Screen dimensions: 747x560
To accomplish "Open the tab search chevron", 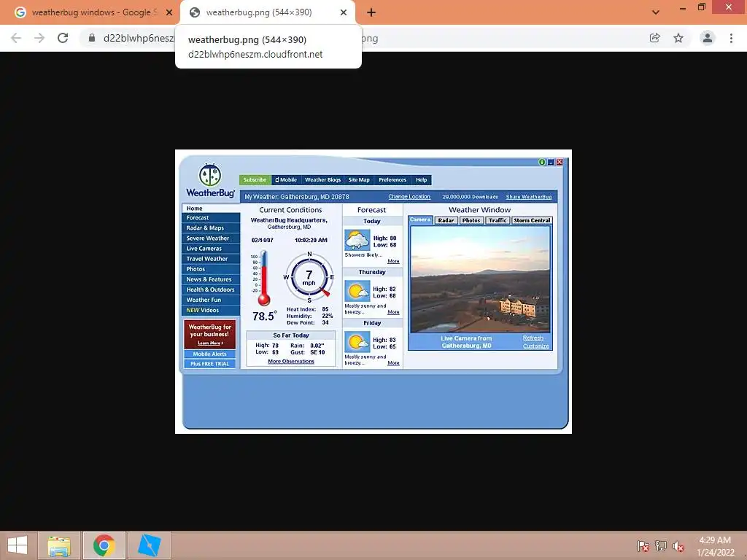I will coord(656,12).
